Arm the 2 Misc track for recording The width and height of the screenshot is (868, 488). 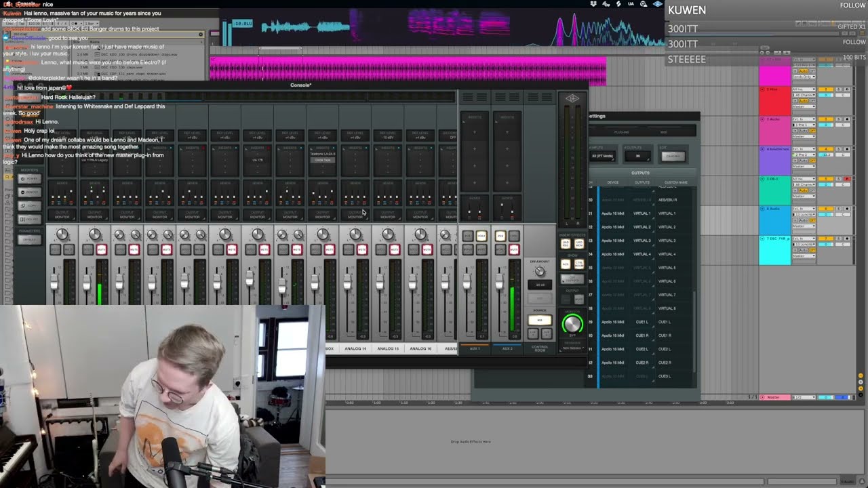coord(846,89)
